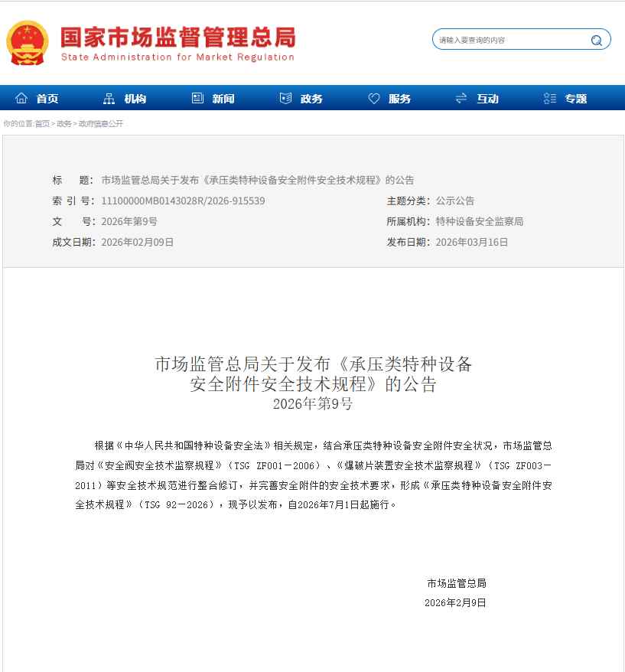Go to the 政务 navigation menu label

click(311, 99)
